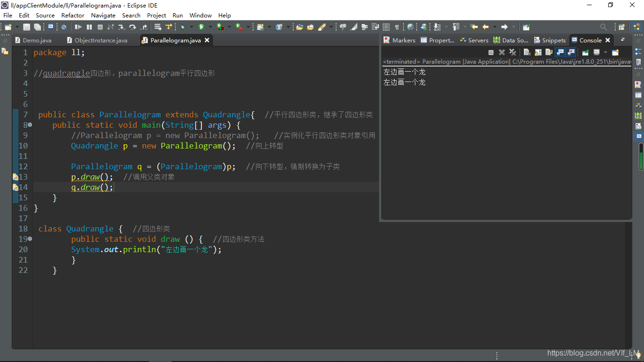The height and width of the screenshot is (362, 644).
Task: Open the Back history dropdown arrow
Action: tap(495, 27)
